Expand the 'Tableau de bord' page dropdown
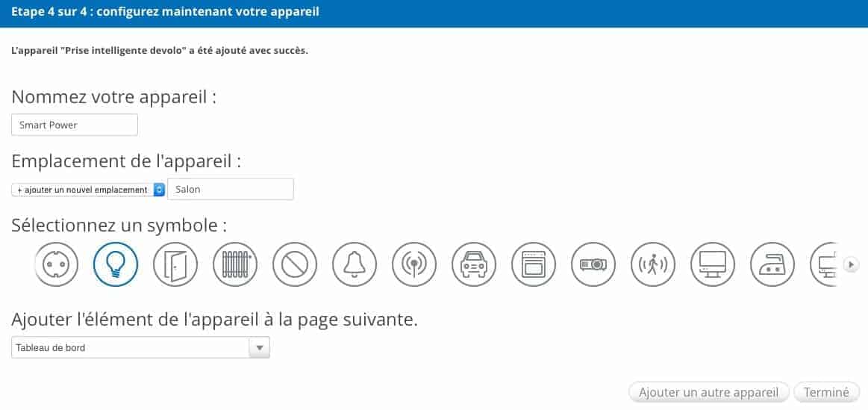 click(140, 347)
